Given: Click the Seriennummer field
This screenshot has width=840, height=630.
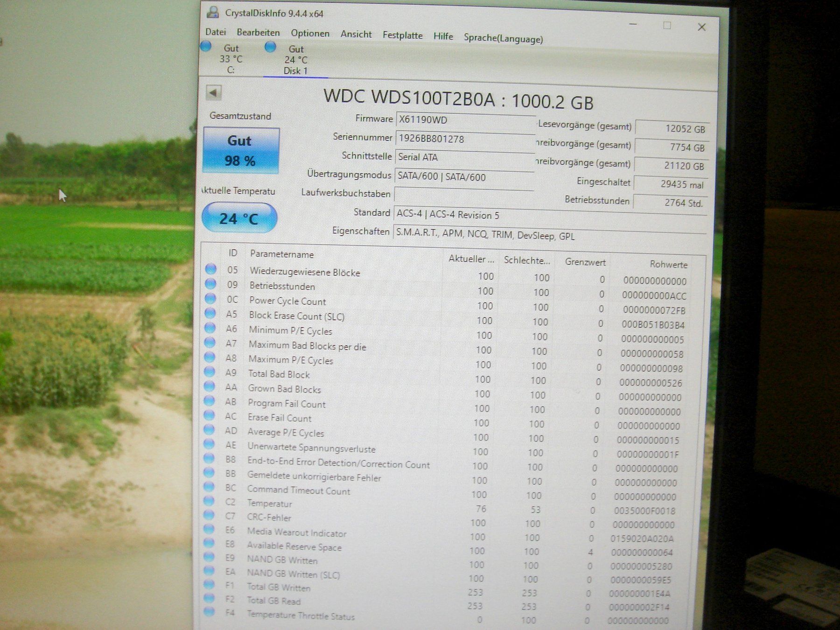Looking at the screenshot, I should (465, 139).
